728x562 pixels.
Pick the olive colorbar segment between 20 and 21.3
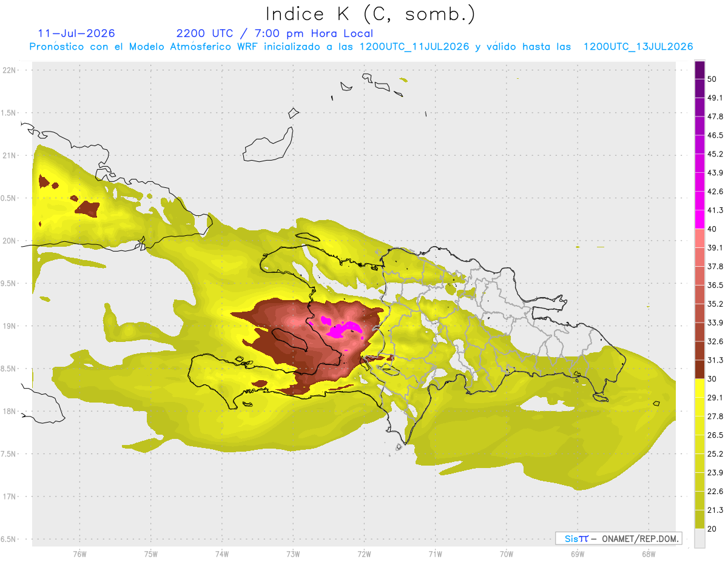pos(699,520)
